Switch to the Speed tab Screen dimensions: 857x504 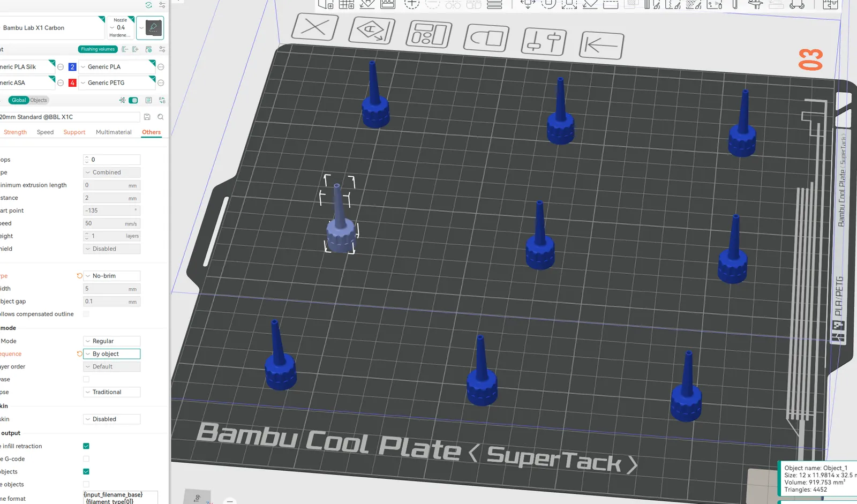[45, 132]
